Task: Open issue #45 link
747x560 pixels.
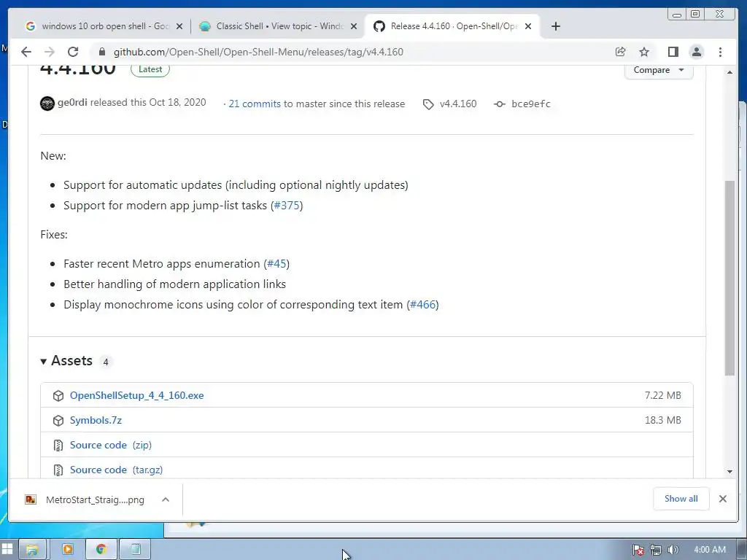Action: (276, 264)
